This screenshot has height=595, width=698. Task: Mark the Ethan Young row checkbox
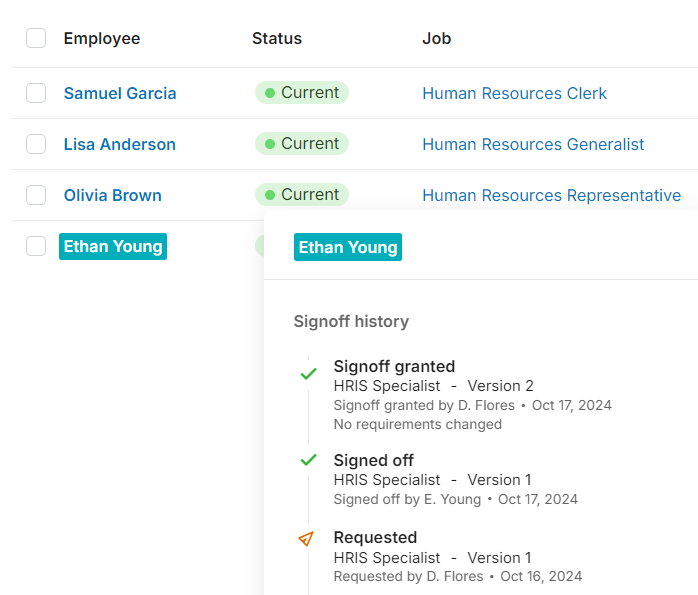pos(36,246)
